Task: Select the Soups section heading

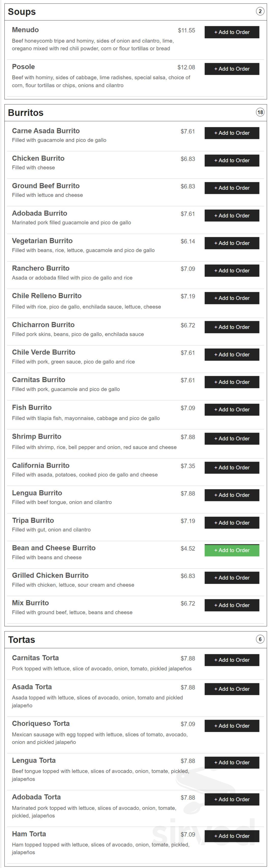Action: [21, 11]
